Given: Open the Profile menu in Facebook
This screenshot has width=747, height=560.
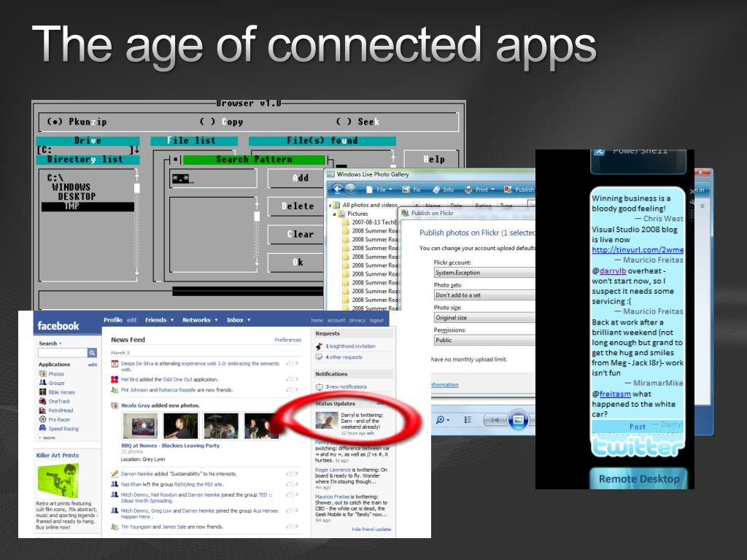Looking at the screenshot, I should [x=113, y=320].
